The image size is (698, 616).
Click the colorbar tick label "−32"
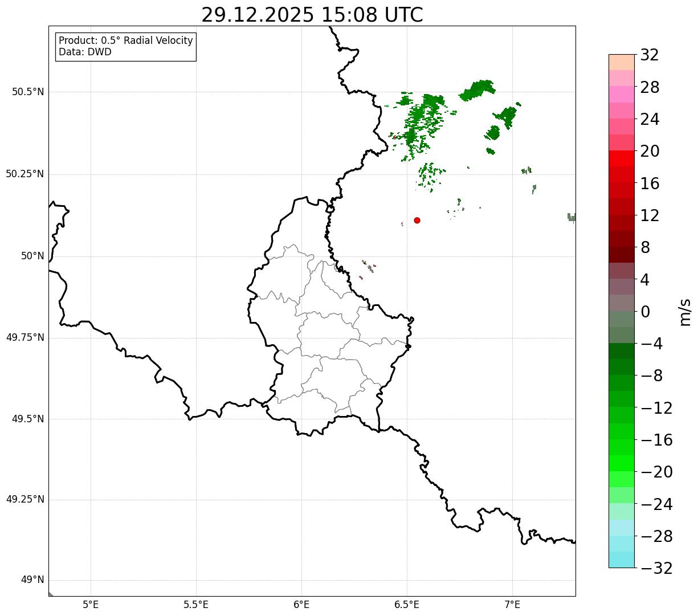[656, 568]
